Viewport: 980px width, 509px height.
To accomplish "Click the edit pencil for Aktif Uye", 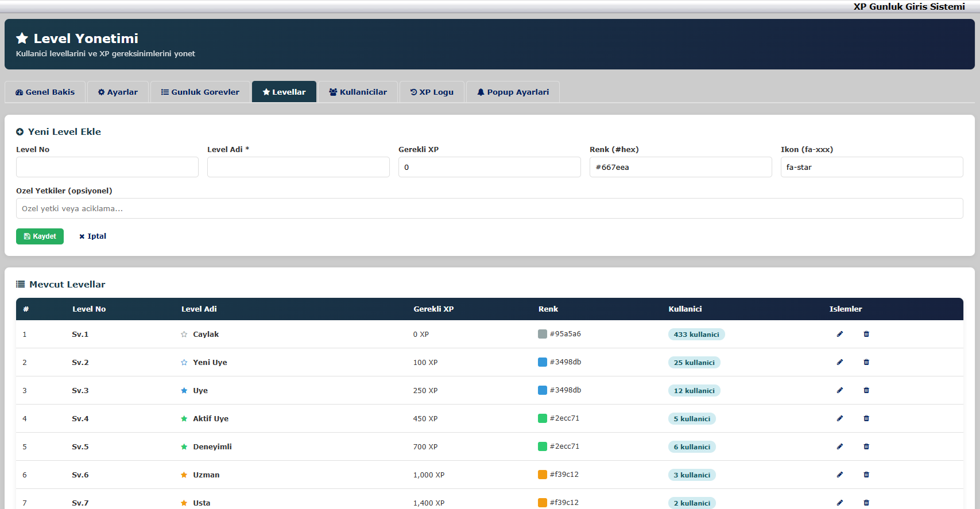I will pos(839,418).
